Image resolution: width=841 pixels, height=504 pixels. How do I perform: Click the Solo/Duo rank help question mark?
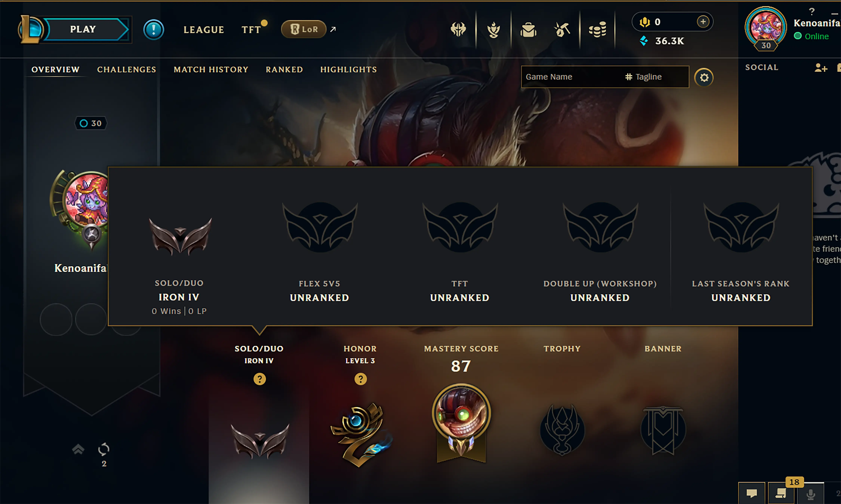[260, 379]
